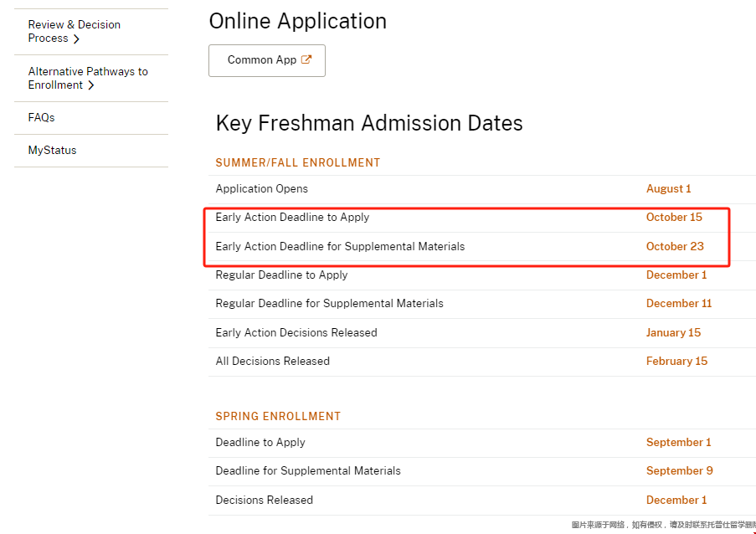The image size is (756, 534).
Task: Click the arrow after Alternative Pathways to Enrollment
Action: 90,85
